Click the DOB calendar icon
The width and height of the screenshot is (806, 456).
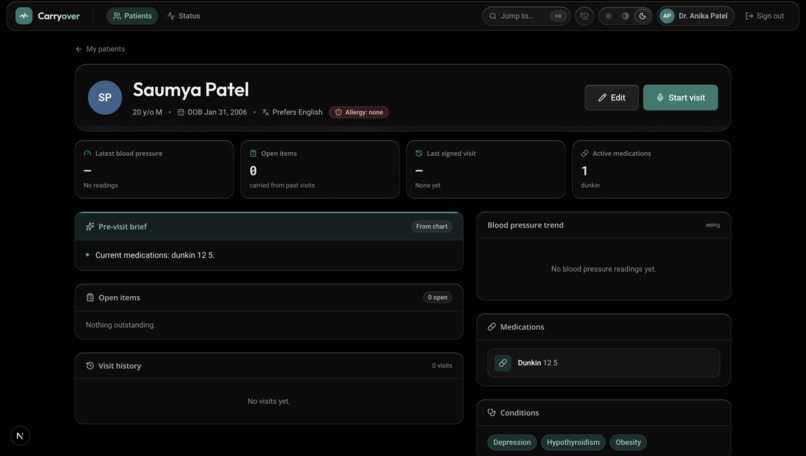click(181, 112)
